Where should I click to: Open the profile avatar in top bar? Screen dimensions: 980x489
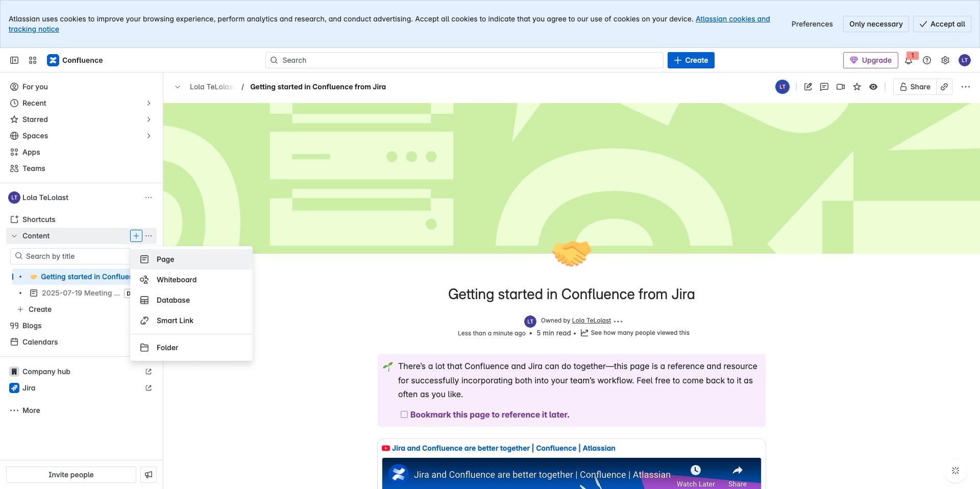[964, 60]
